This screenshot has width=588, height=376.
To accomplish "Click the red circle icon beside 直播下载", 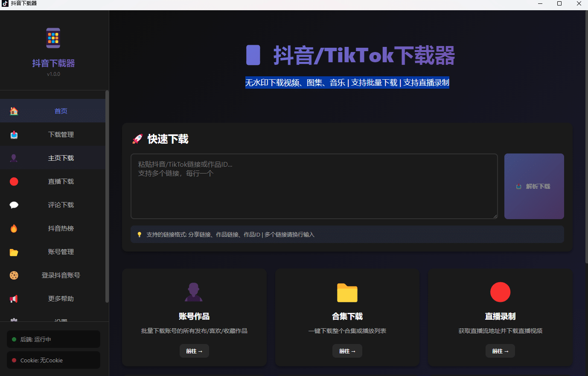I will (x=14, y=181).
